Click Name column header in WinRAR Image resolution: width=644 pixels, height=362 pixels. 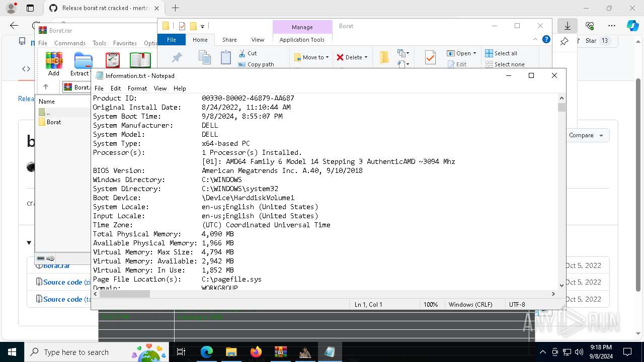pyautogui.click(x=47, y=101)
